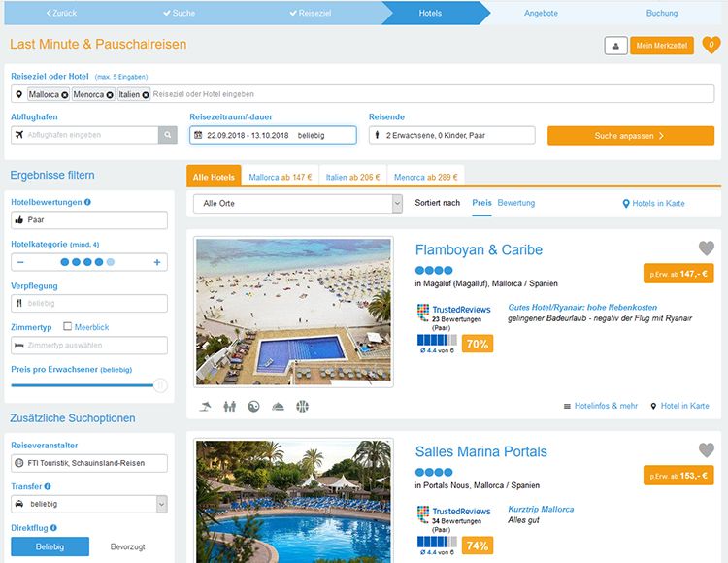Open the Alle Orte dropdown
Viewport: 728px width, 563px height.
pyautogui.click(x=298, y=203)
